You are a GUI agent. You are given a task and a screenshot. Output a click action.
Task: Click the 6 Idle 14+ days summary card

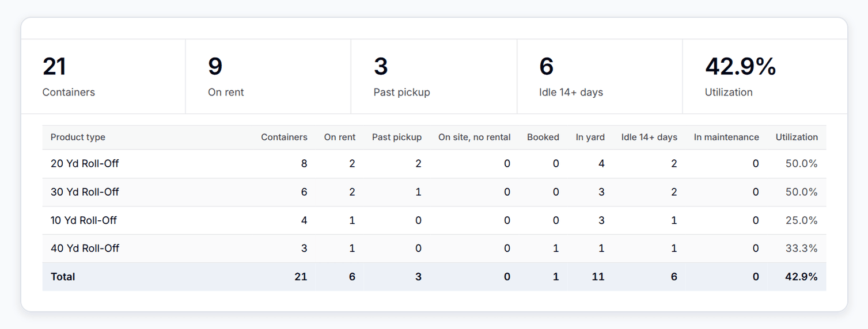[600, 76]
